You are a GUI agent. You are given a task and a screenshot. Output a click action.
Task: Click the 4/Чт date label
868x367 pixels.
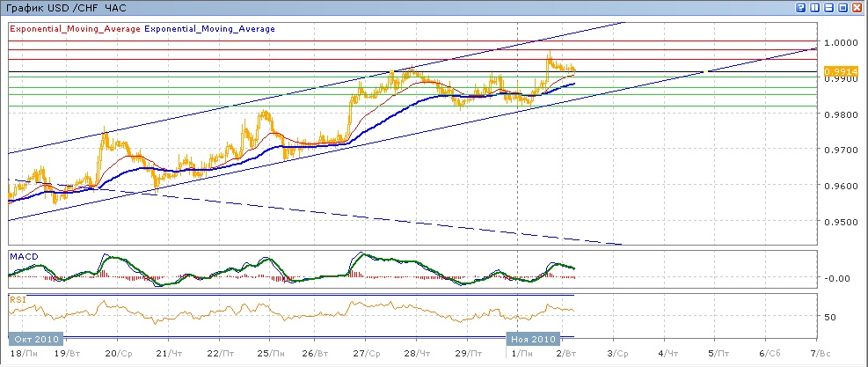tap(667, 353)
